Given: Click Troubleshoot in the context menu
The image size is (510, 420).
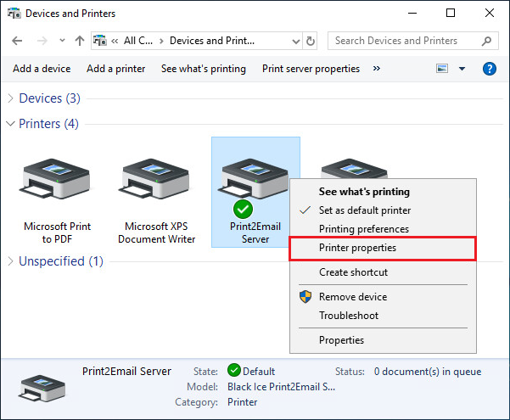Looking at the screenshot, I should pos(349,316).
